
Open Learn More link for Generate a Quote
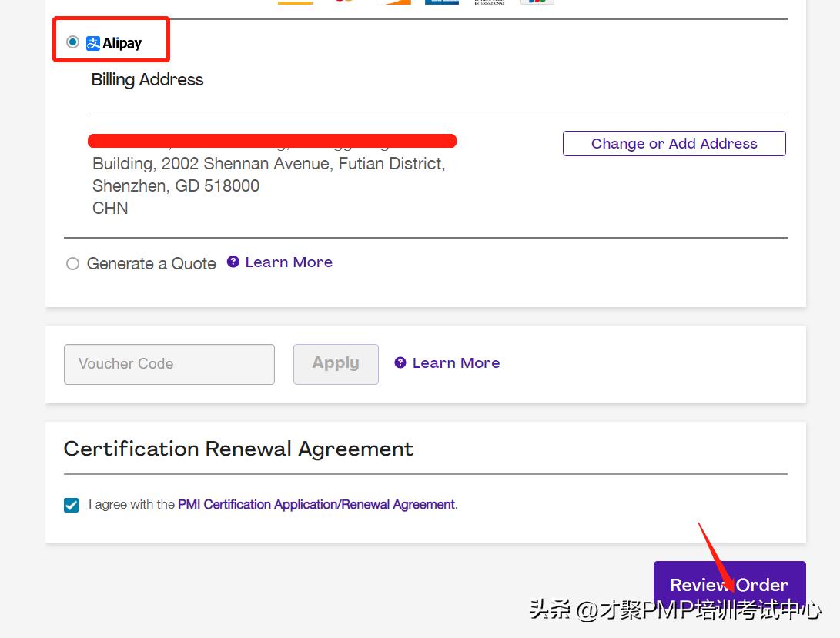point(289,262)
